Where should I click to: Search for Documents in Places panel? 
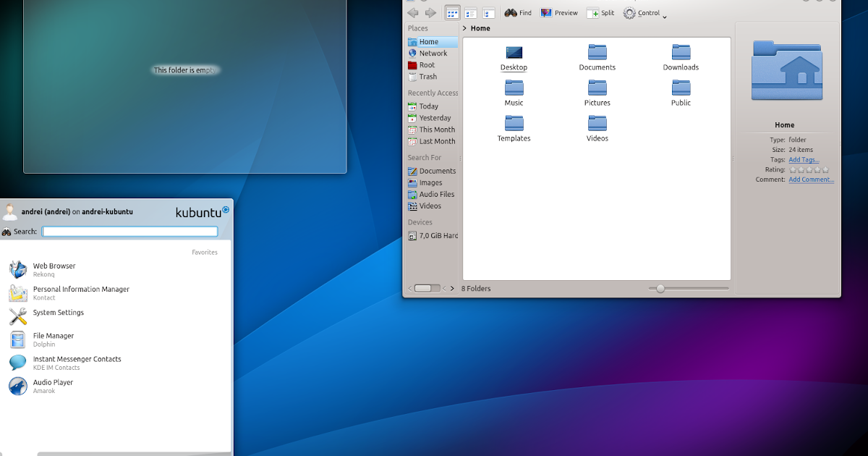pyautogui.click(x=433, y=172)
